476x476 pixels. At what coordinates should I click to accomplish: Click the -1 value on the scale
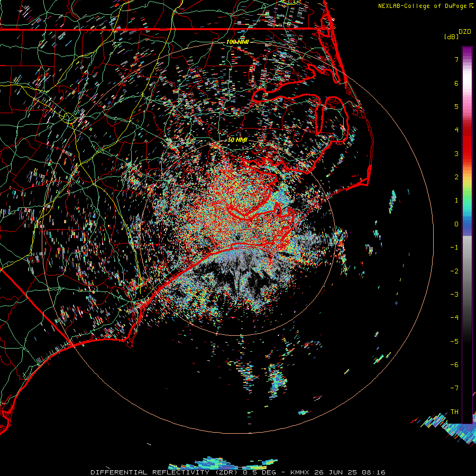[x=454, y=248]
